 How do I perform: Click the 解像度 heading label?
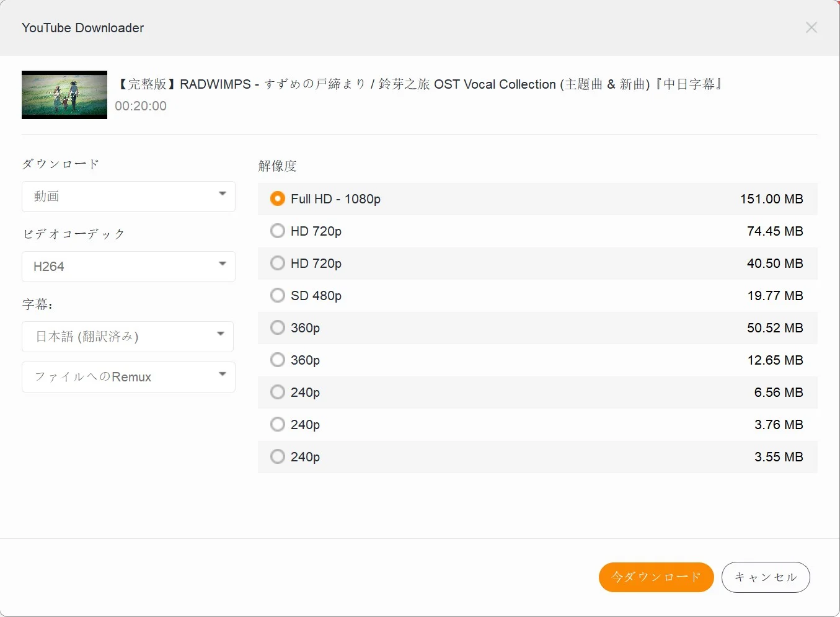click(278, 166)
